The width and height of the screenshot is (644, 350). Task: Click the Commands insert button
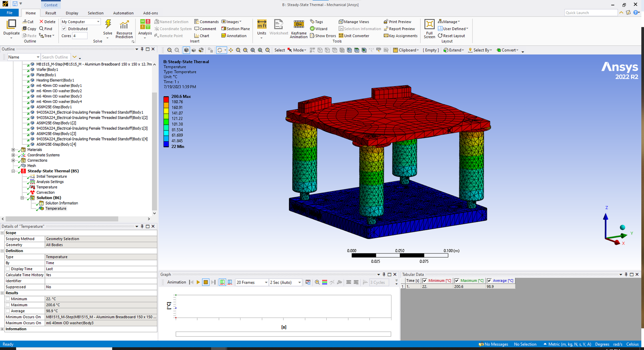tap(206, 22)
